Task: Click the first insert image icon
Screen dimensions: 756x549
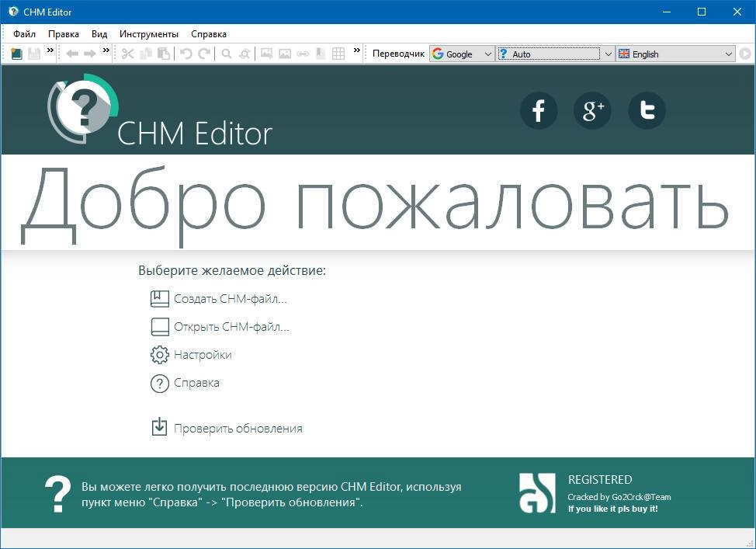Action: [x=267, y=54]
